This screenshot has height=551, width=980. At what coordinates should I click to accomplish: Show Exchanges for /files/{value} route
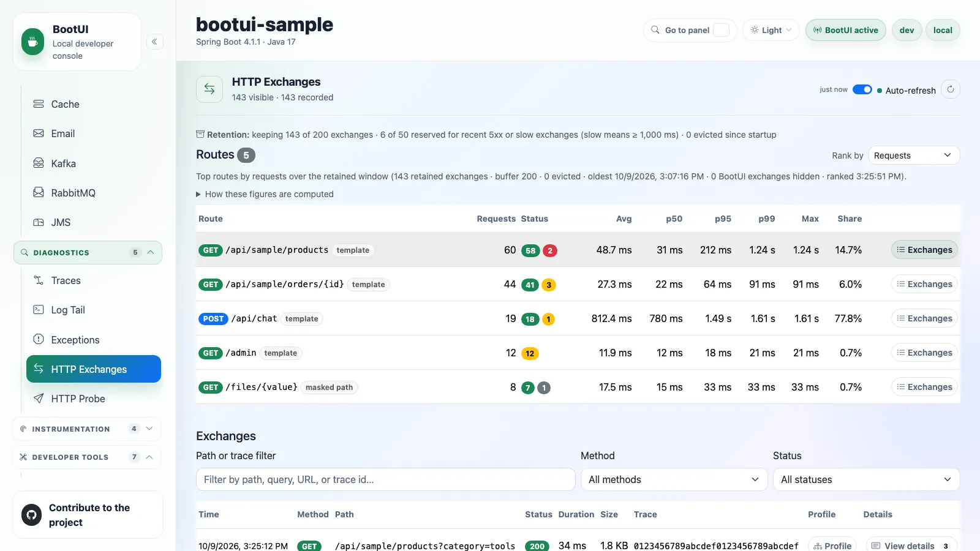(x=924, y=387)
